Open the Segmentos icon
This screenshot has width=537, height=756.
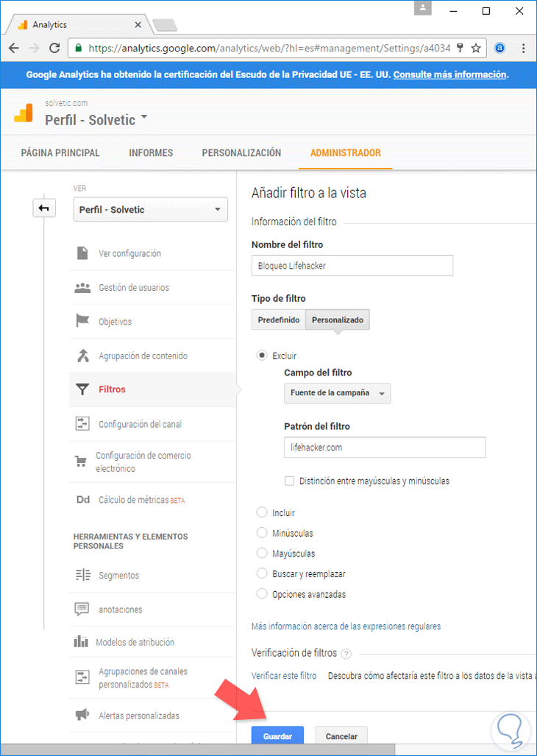pyautogui.click(x=82, y=576)
